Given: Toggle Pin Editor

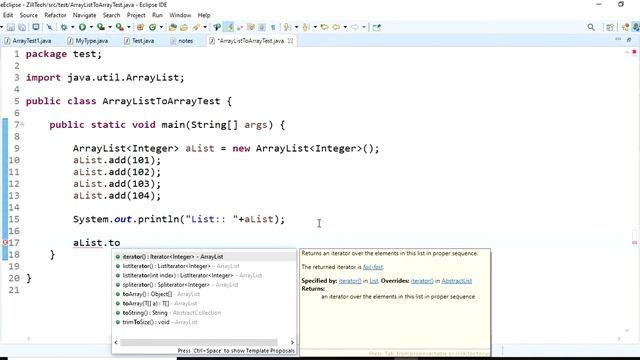Looking at the screenshot, I should click(x=376, y=27).
